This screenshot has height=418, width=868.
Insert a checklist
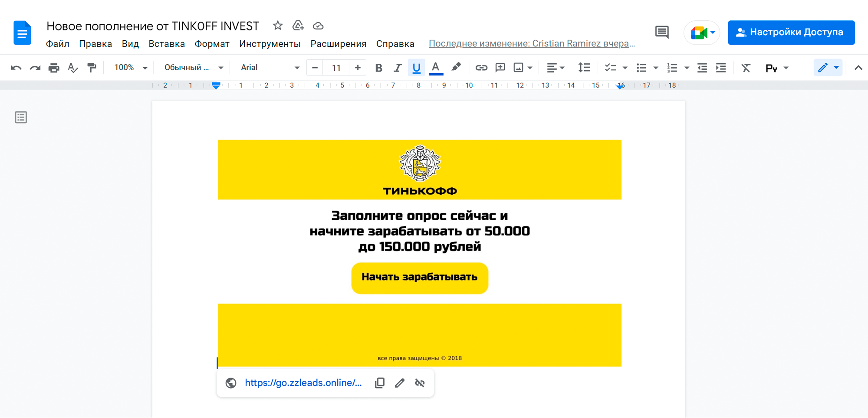point(610,68)
